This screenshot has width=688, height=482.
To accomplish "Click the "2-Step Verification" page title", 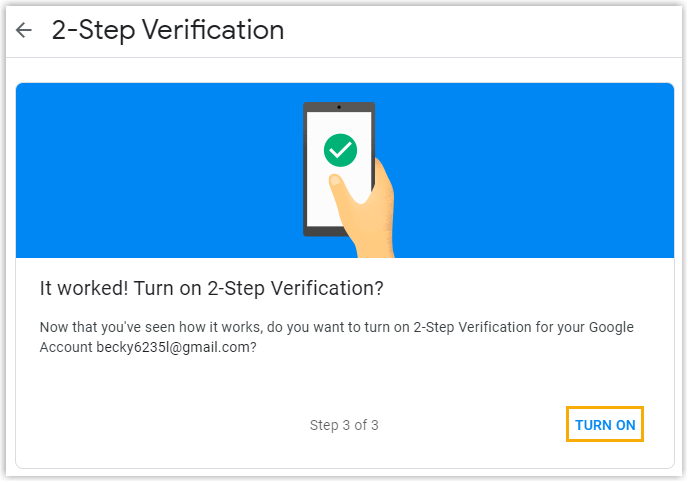I will tap(168, 30).
